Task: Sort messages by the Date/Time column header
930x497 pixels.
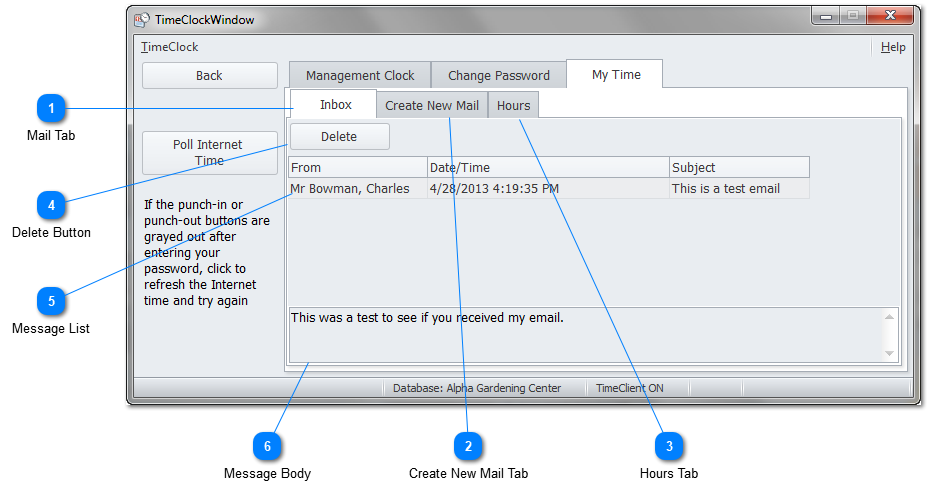Action: click(x=548, y=167)
